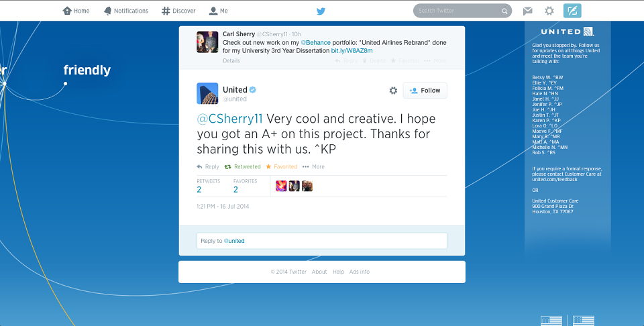The image size is (644, 326).
Task: Open the Home tab
Action: pyautogui.click(x=76, y=11)
